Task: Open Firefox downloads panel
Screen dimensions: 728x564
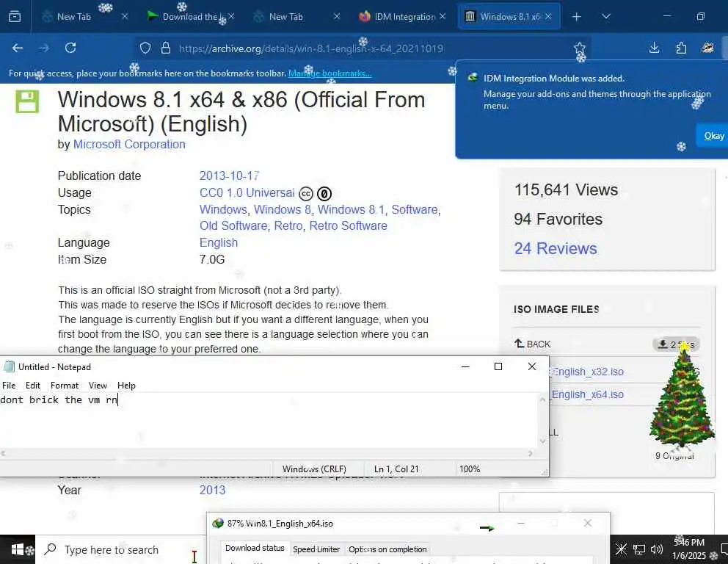Action: 654,48
